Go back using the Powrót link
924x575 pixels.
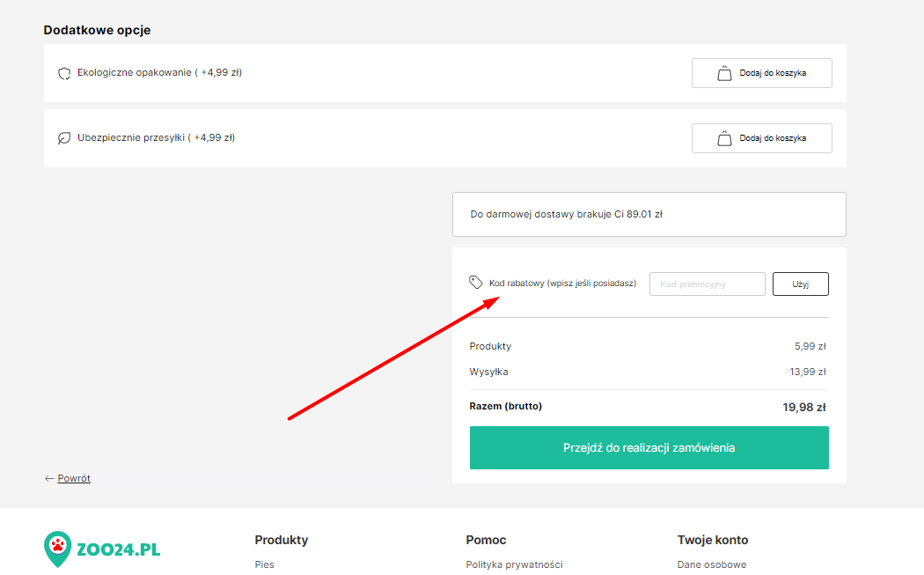tap(74, 478)
